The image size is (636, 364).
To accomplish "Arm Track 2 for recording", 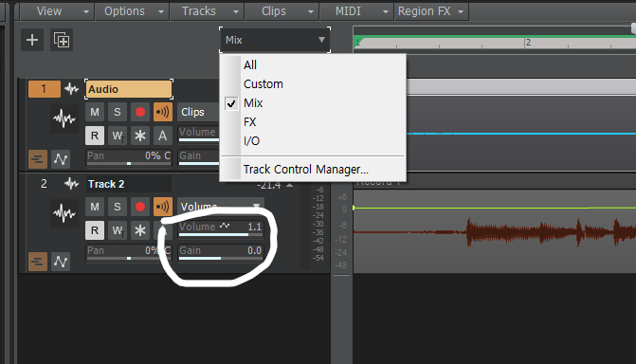I will (140, 207).
